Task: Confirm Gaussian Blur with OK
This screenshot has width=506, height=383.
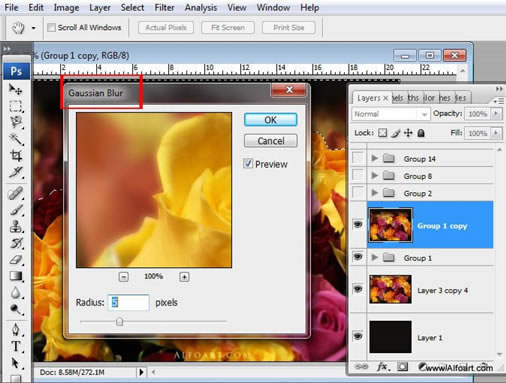Action: pyautogui.click(x=271, y=120)
